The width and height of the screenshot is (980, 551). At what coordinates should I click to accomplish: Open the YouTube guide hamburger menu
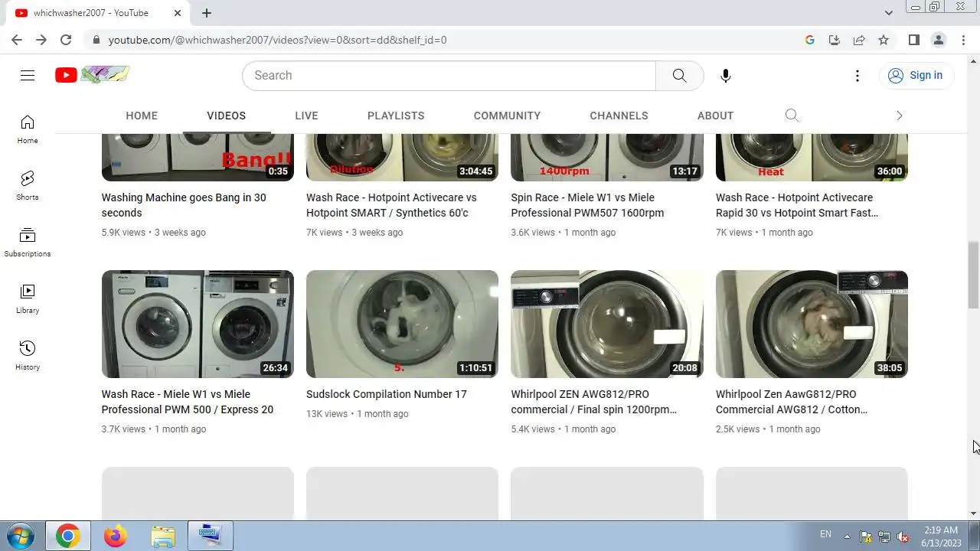28,75
